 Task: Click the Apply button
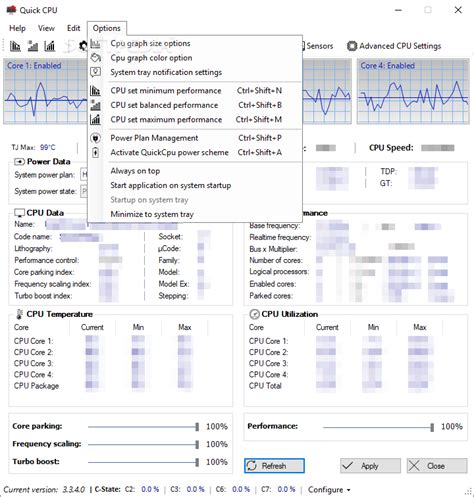[370, 466]
